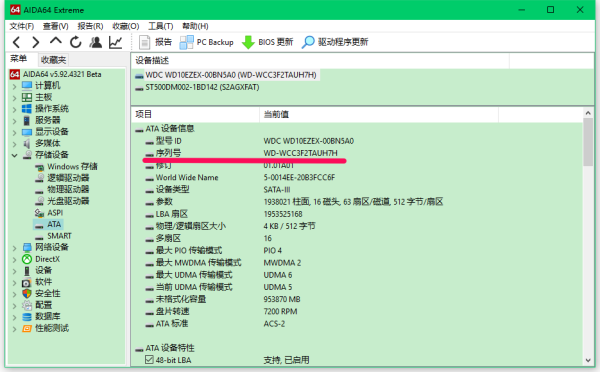Expand the 计算机 tree node
The height and width of the screenshot is (372, 600).
pos(15,86)
